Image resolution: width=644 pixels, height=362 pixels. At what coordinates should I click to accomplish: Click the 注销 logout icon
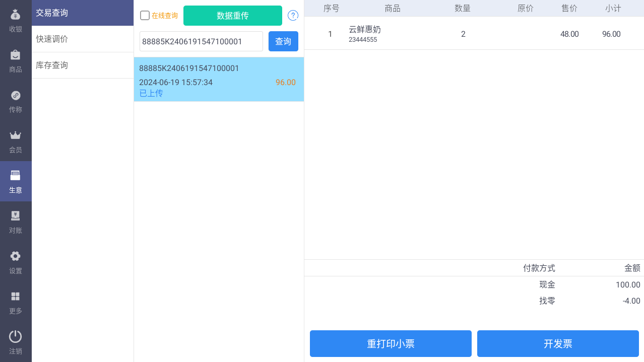[16, 341]
